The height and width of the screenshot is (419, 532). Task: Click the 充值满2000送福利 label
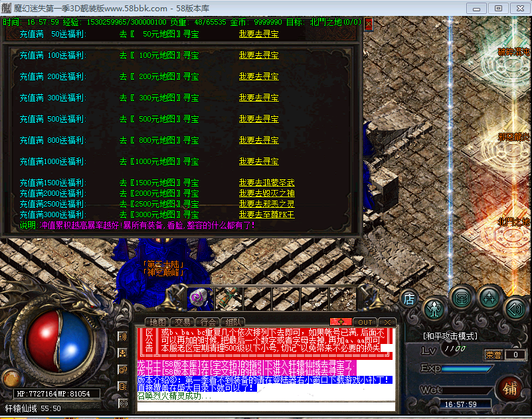(53, 193)
